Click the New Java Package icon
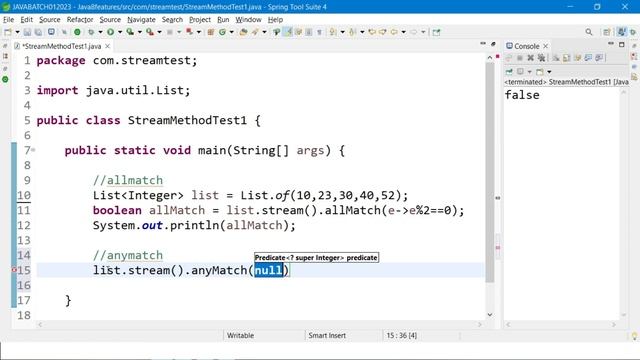 [x=211, y=32]
